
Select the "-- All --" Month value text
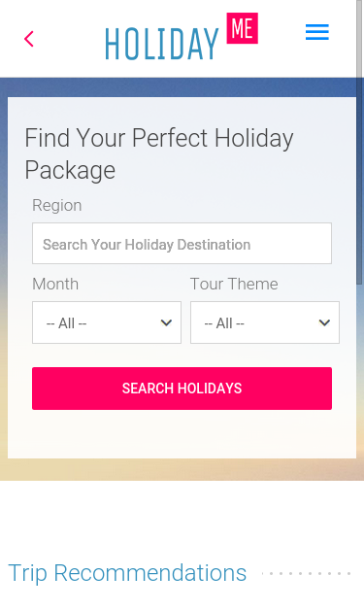pyautogui.click(x=66, y=323)
